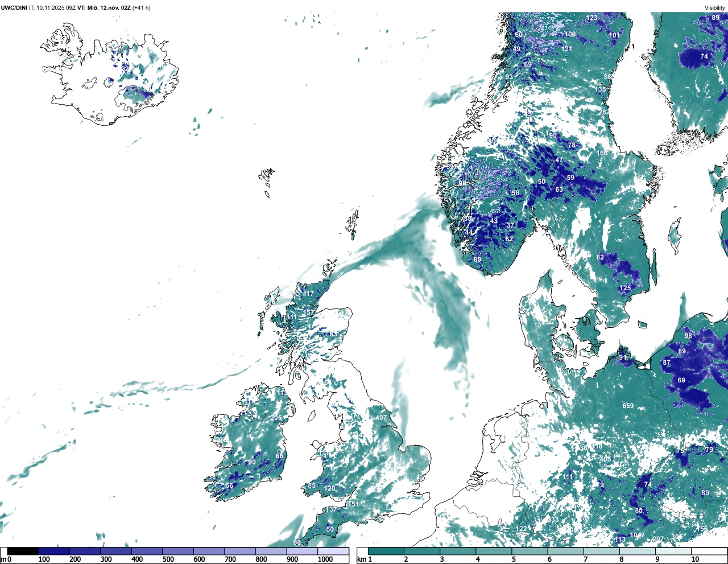
Task: Click the 151 value over southern England
Action: pos(353,504)
